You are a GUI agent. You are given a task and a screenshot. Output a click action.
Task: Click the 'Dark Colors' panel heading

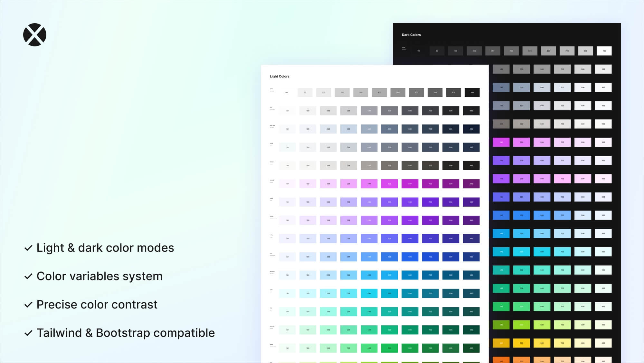[x=411, y=35]
